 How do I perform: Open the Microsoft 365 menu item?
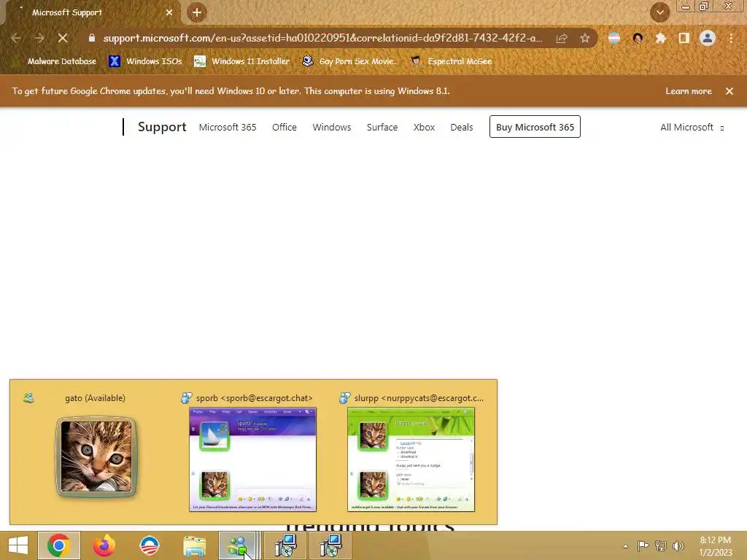[x=228, y=127]
